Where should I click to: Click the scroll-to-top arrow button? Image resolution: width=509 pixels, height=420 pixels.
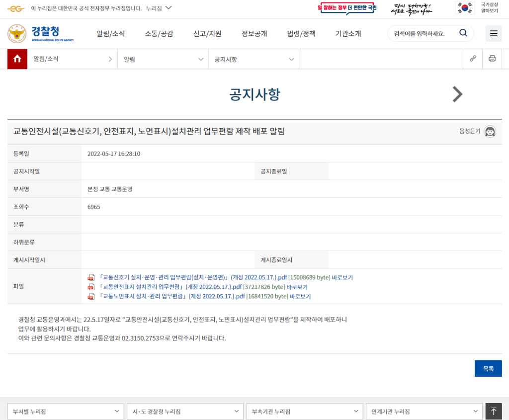coord(494,411)
